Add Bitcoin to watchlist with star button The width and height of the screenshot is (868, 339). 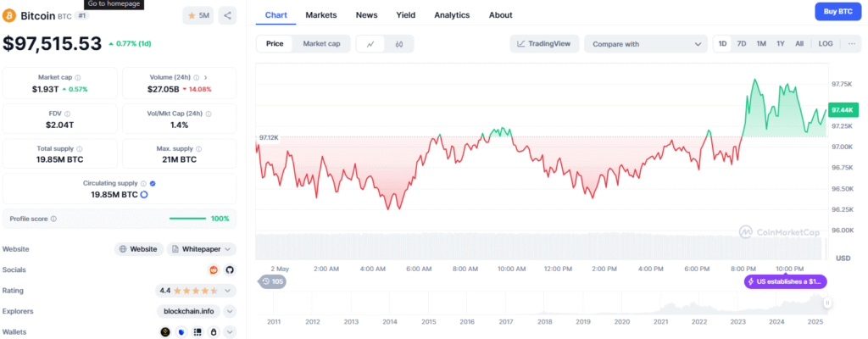[198, 15]
